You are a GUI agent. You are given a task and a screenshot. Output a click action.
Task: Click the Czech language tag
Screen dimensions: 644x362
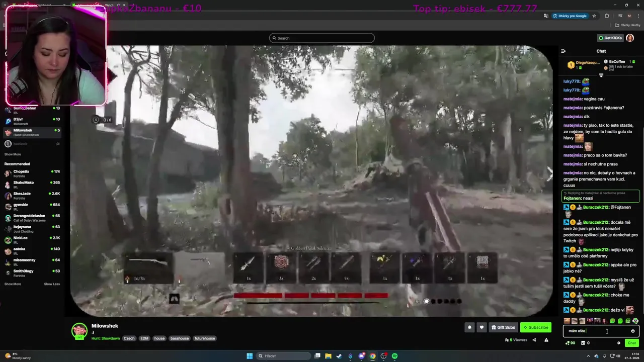pyautogui.click(x=129, y=338)
